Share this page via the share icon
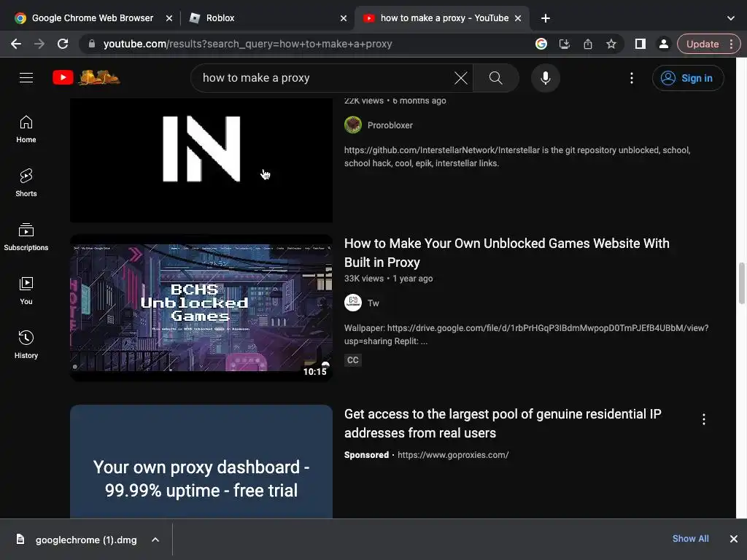Viewport: 747px width, 560px height. [x=587, y=44]
